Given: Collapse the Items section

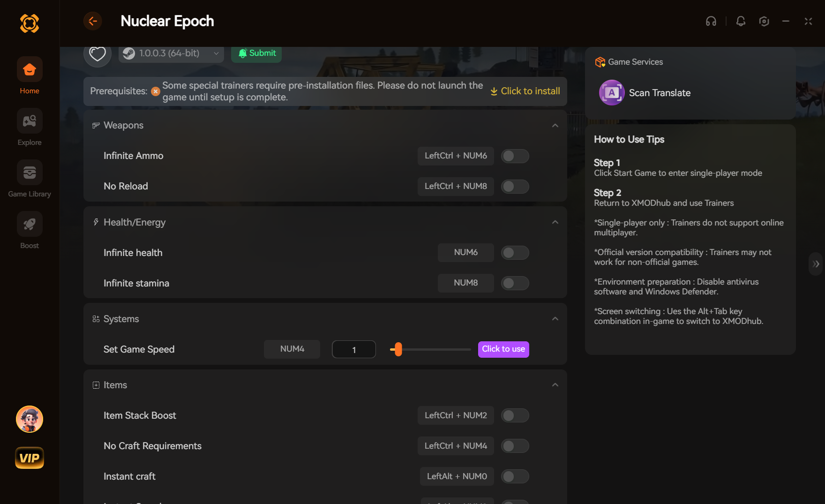Looking at the screenshot, I should (x=555, y=385).
